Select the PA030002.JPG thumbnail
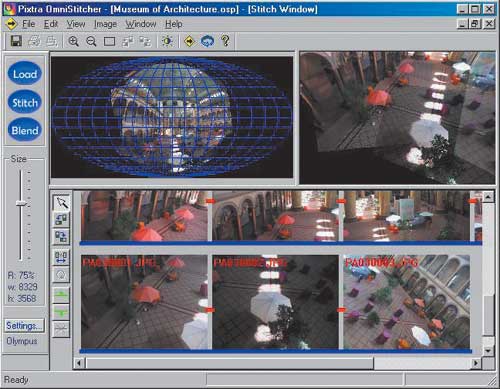Screen dimensions: 500x389 click(x=275, y=302)
